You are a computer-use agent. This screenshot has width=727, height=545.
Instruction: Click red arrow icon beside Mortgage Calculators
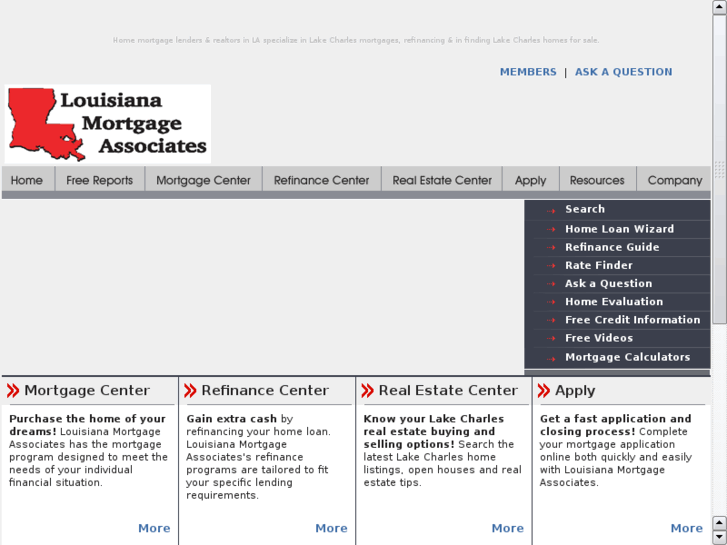(x=551, y=359)
